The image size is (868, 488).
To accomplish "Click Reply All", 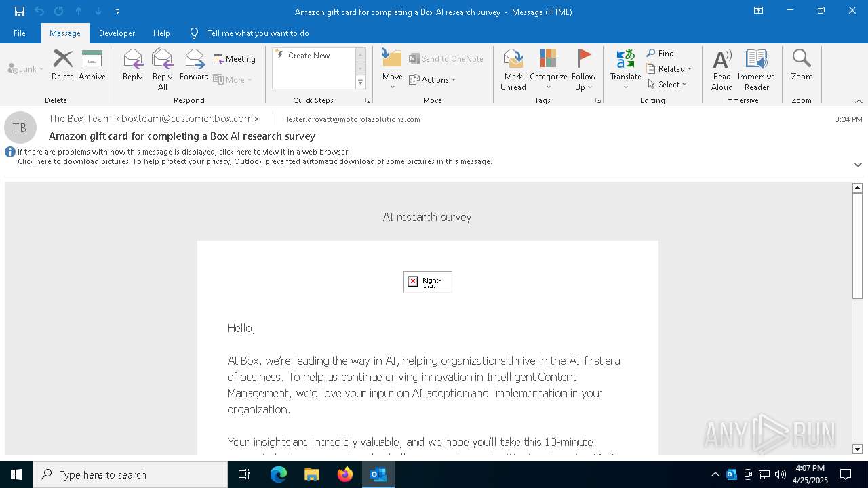I will coord(163,70).
